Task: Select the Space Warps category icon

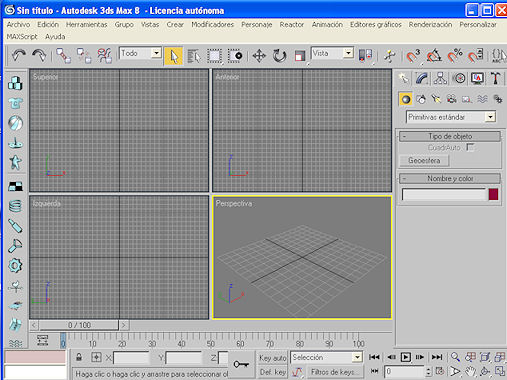Action: [x=482, y=99]
